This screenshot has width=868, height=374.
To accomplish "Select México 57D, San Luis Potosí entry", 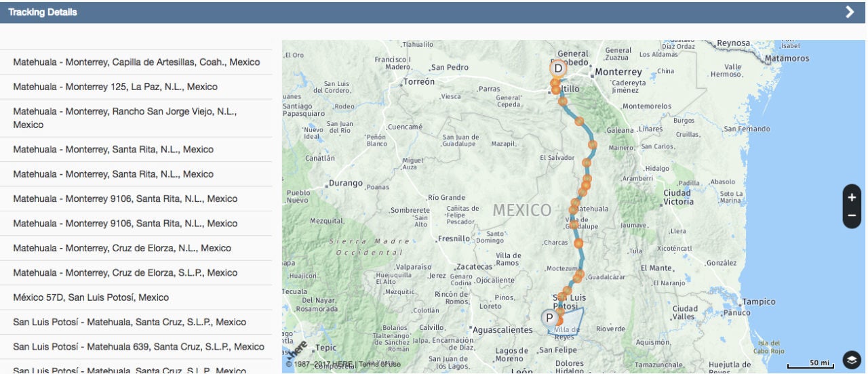I will (136, 297).
